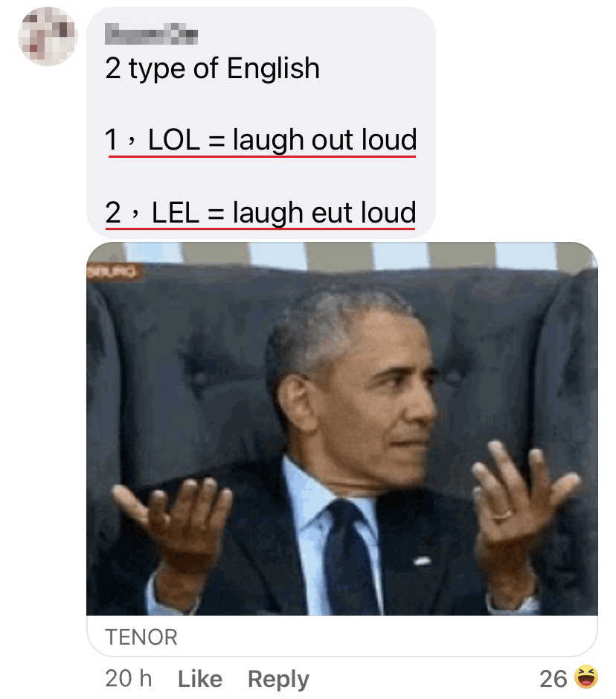Click the "laugh out loud" phrase
Viewport: 616px width, 699px height.
(324, 140)
